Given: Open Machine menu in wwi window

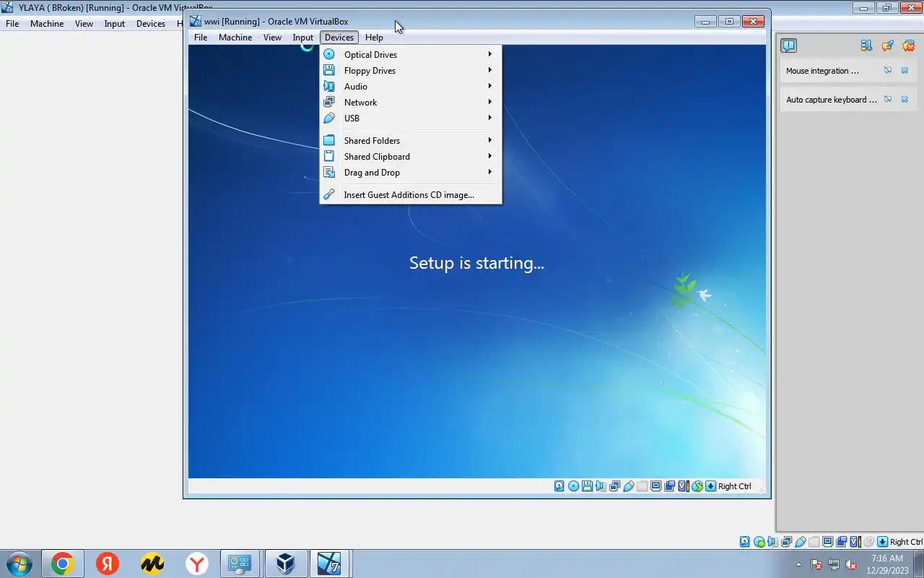Looking at the screenshot, I should pos(235,38).
